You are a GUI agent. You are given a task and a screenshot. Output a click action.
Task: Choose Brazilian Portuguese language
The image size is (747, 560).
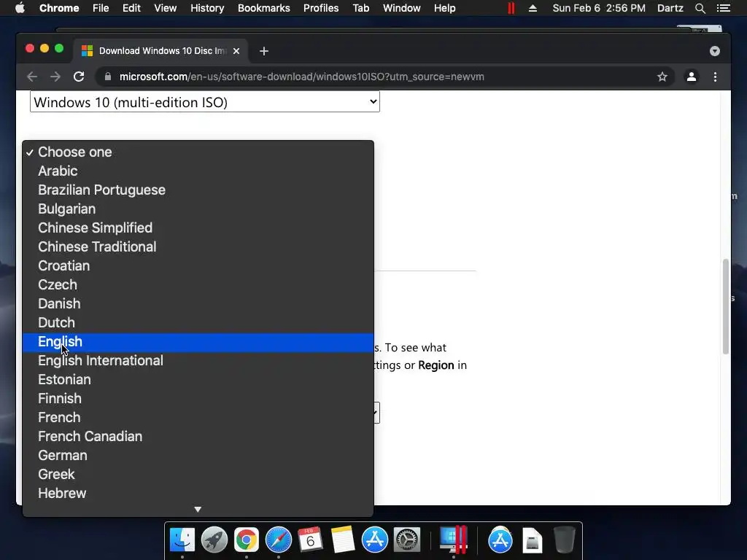pos(198,190)
